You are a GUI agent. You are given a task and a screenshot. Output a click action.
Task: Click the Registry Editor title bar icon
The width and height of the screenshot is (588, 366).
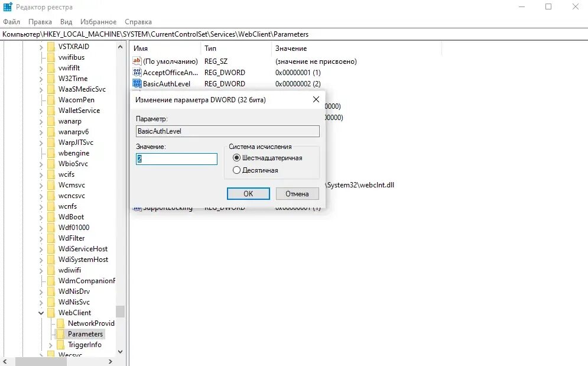pos(6,7)
